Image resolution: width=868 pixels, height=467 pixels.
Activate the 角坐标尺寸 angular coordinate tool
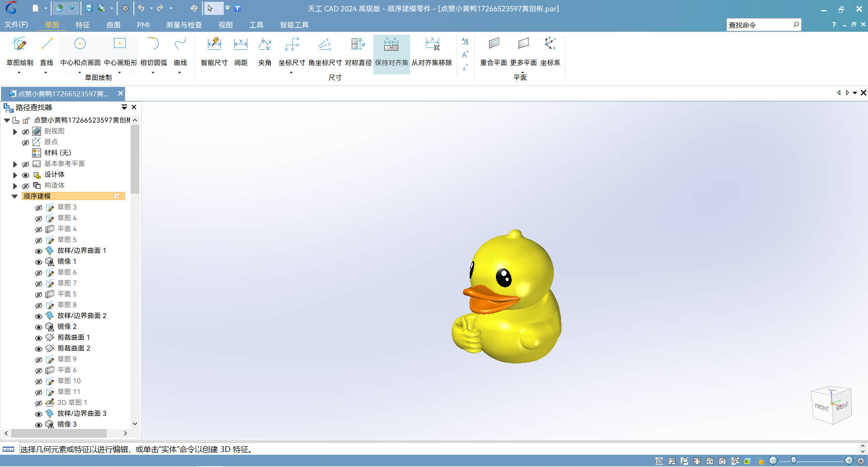(325, 51)
